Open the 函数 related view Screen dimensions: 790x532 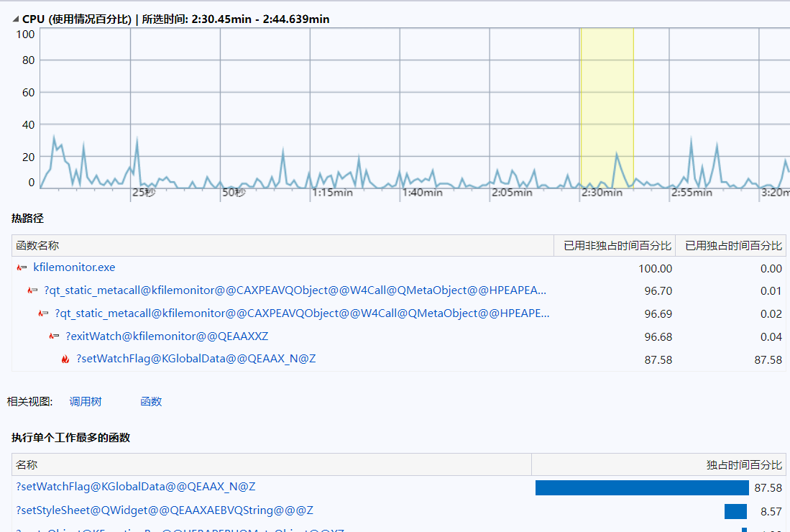[151, 402]
